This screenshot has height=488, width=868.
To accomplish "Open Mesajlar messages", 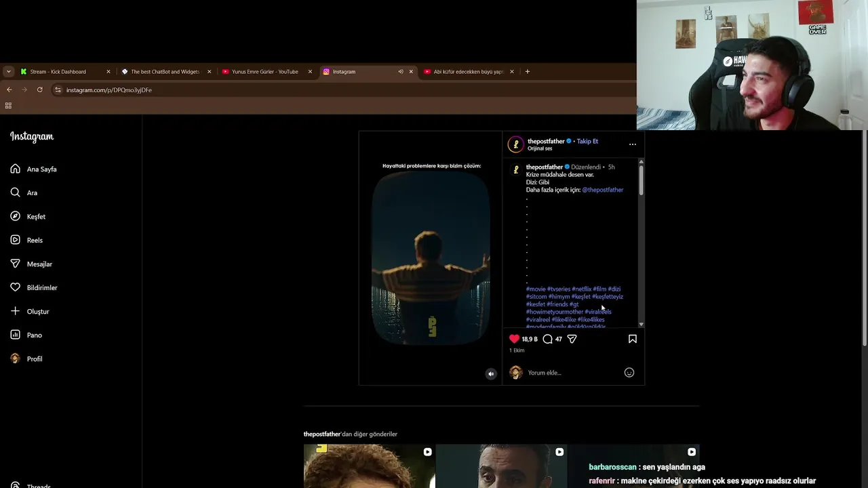I will pos(32,264).
